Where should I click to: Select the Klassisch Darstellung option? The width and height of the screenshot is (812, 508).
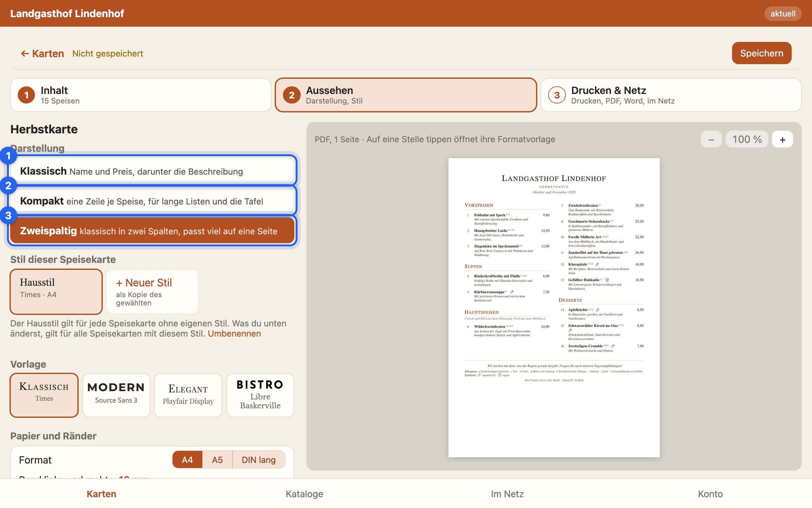pos(152,171)
